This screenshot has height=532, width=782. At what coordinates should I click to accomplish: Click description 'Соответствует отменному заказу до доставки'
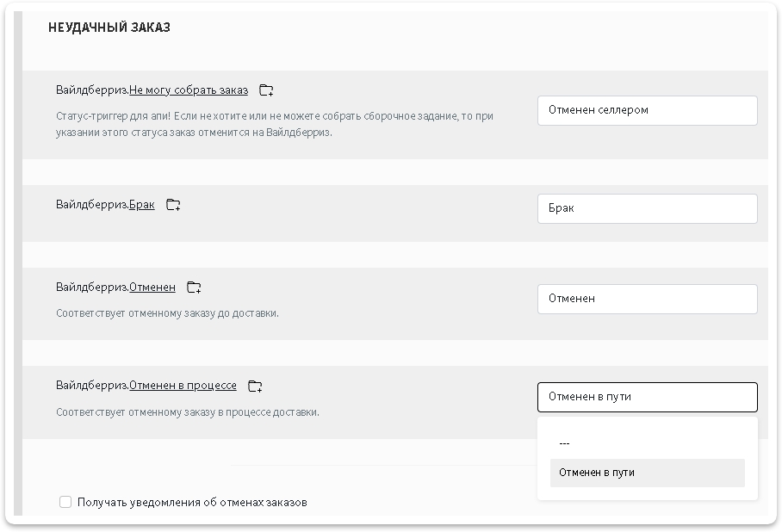(167, 313)
